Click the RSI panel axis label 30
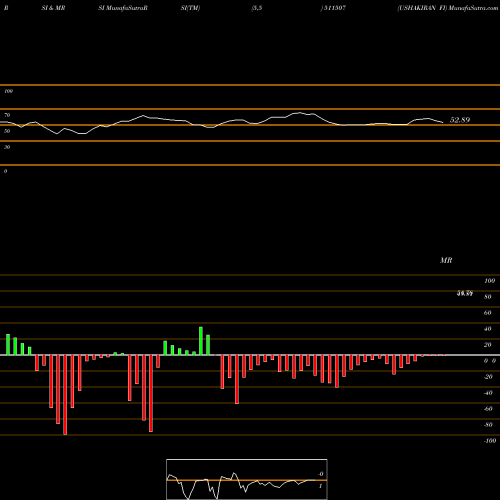500x500 pixels. 7,147
